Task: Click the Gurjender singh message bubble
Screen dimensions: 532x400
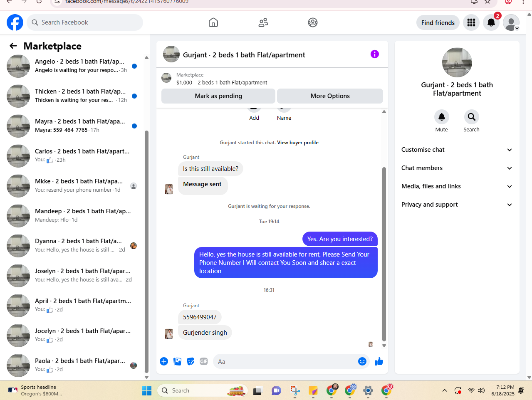Action: (x=205, y=333)
